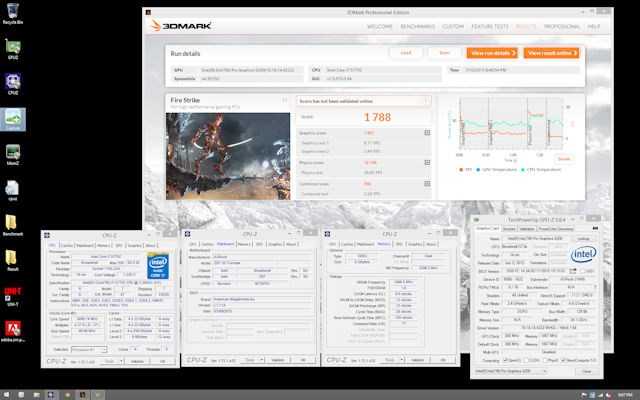This screenshot has height=400, width=640.
Task: Open the Result folder on the desktop
Action: click(x=13, y=260)
